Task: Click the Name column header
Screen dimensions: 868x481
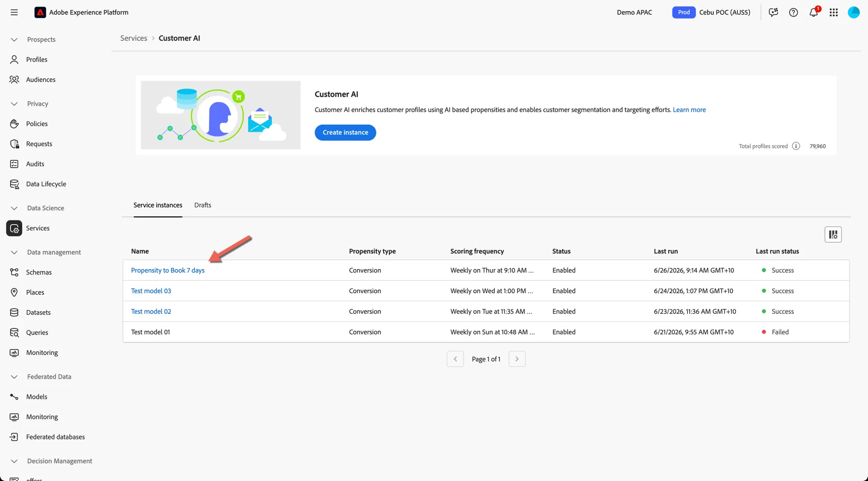Action: 140,251
